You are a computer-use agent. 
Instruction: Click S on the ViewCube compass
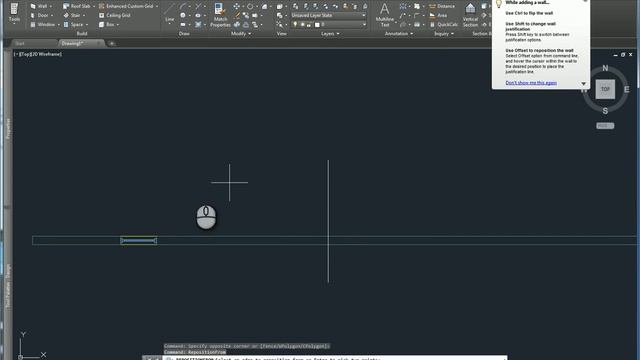point(605,111)
